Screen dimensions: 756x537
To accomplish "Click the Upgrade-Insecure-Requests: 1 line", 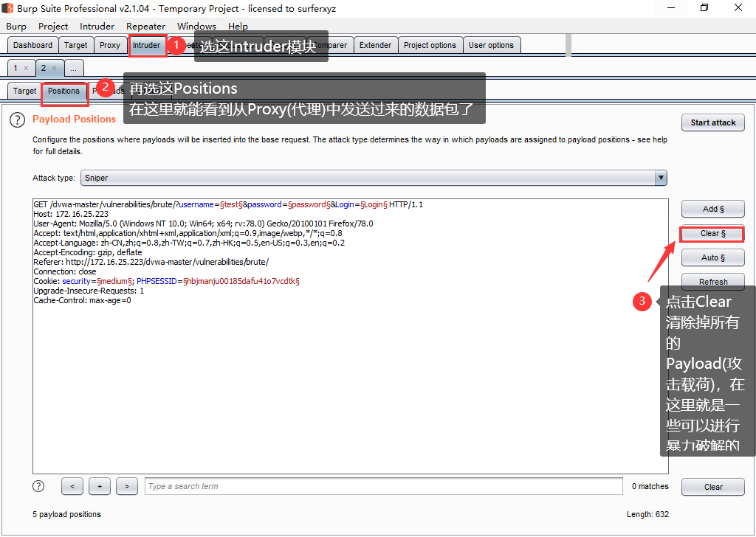I will (89, 291).
